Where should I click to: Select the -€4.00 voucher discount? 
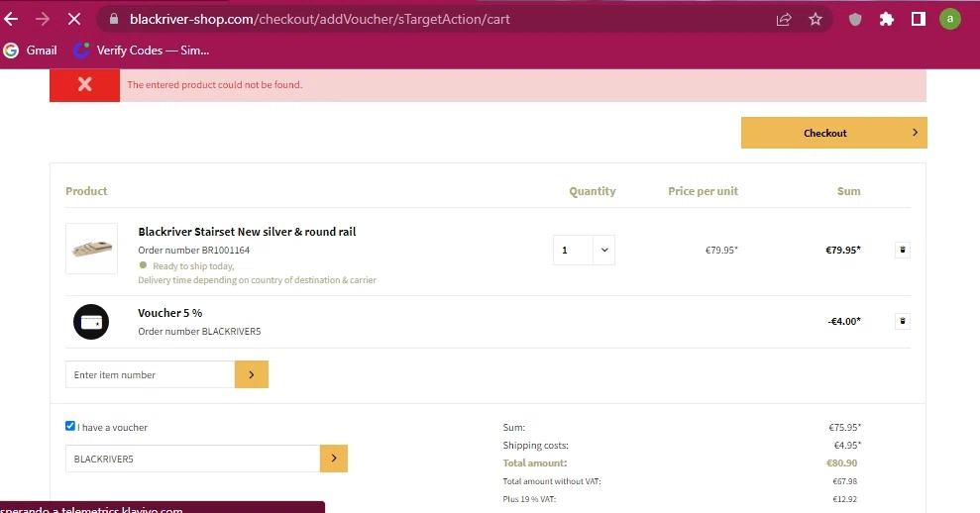coord(844,321)
